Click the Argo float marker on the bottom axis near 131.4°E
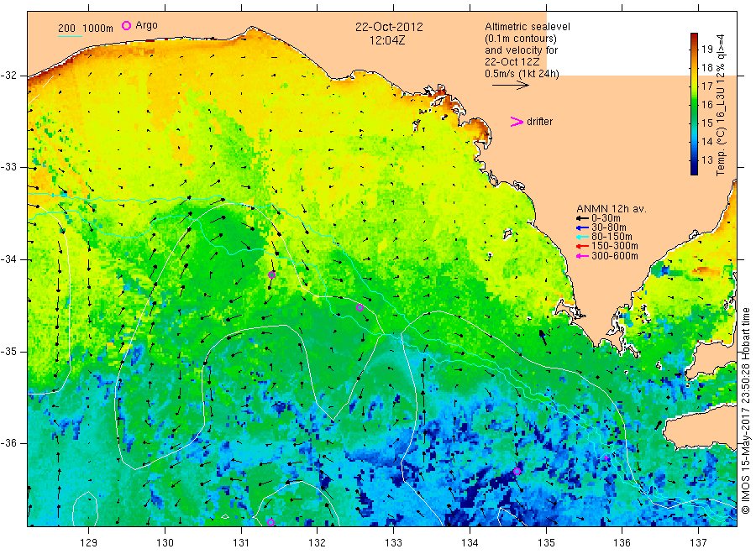Viewport: 756px width, 554px height. (x=270, y=522)
